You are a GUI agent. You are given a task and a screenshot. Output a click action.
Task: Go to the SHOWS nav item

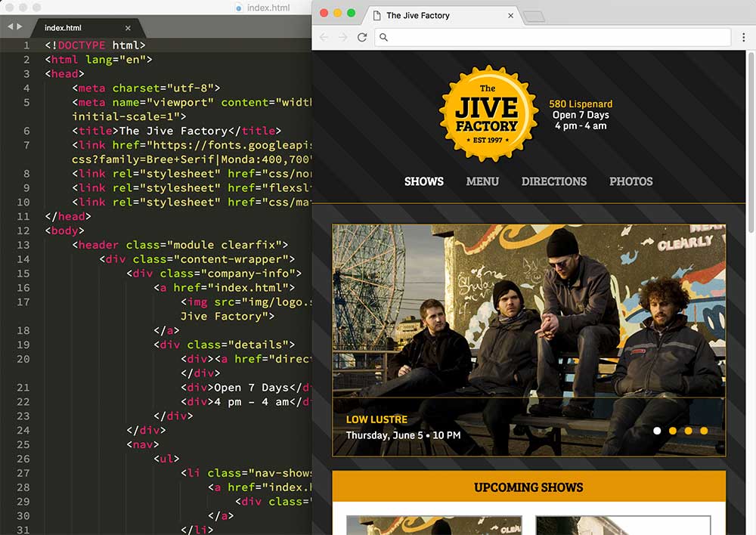point(424,181)
